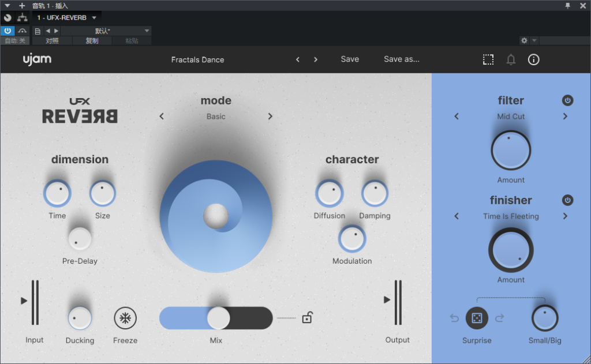Click the 自动: 关 automation button
Image resolution: width=591 pixels, height=364 pixels.
15,41
